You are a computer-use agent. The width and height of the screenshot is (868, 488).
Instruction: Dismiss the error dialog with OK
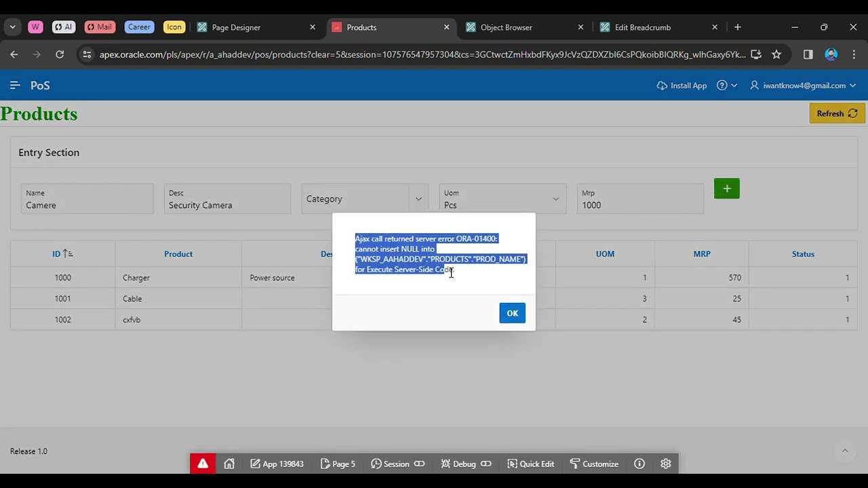[512, 313]
